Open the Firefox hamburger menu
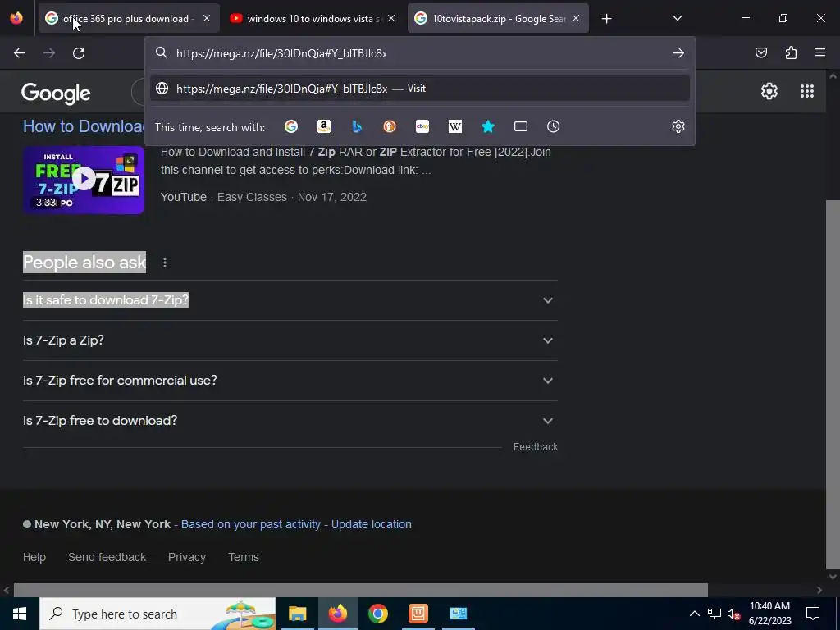 pyautogui.click(x=820, y=52)
